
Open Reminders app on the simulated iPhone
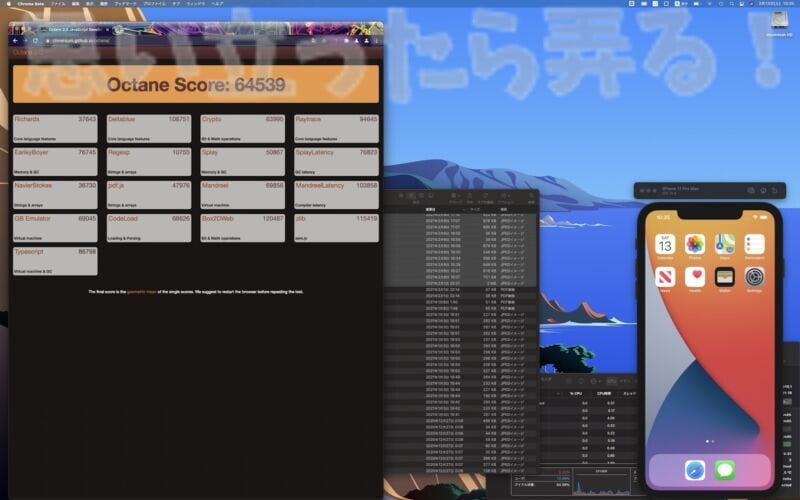pos(754,244)
